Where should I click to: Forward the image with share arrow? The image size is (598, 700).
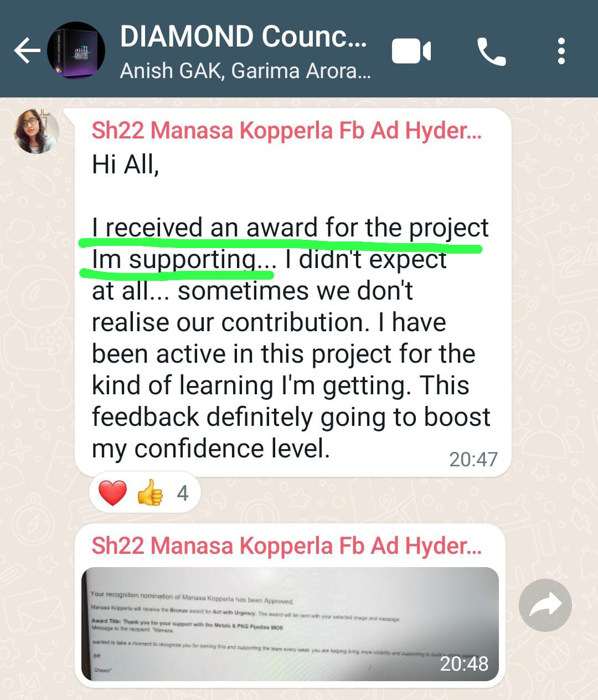coord(545,605)
